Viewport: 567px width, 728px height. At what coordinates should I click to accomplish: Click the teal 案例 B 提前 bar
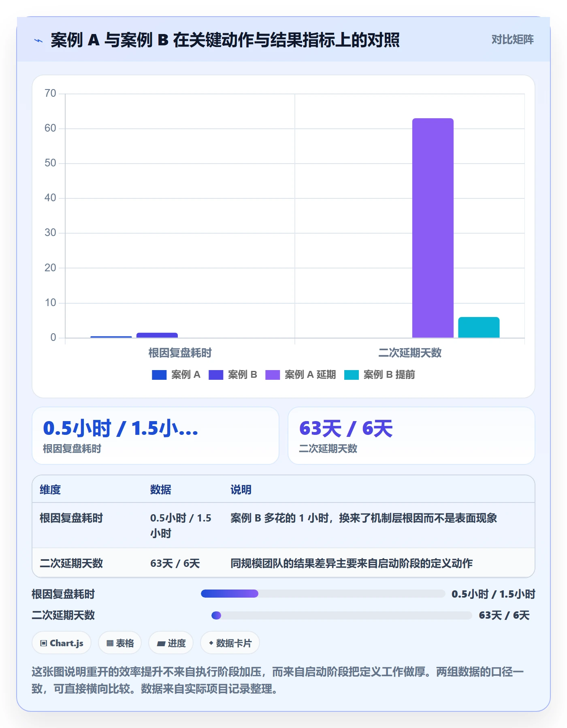pyautogui.click(x=479, y=327)
